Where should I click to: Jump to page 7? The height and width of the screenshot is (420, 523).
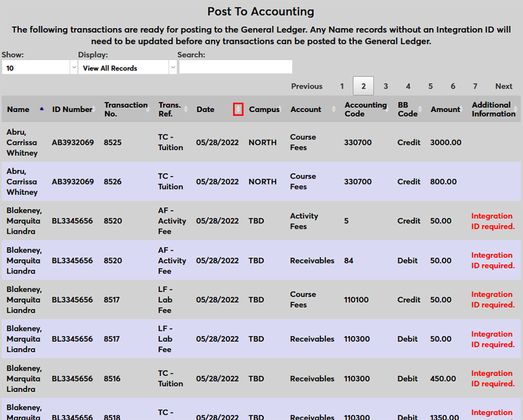click(475, 86)
